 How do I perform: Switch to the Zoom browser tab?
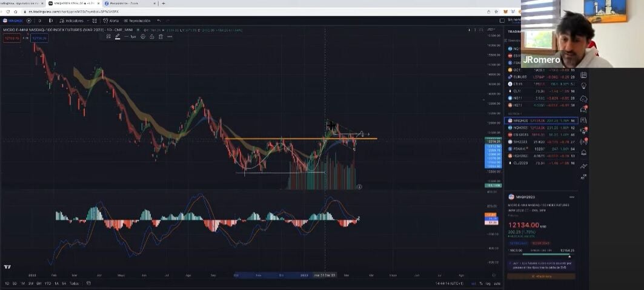(130, 3)
